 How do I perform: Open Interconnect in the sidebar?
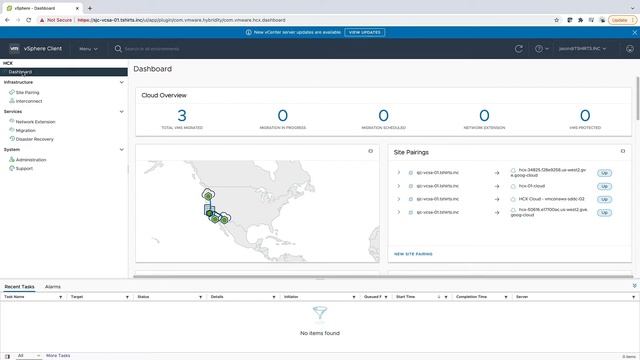[29, 101]
